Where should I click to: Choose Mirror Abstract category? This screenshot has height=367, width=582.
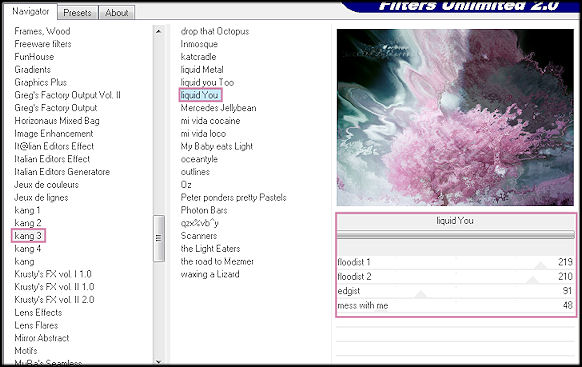[x=42, y=338]
